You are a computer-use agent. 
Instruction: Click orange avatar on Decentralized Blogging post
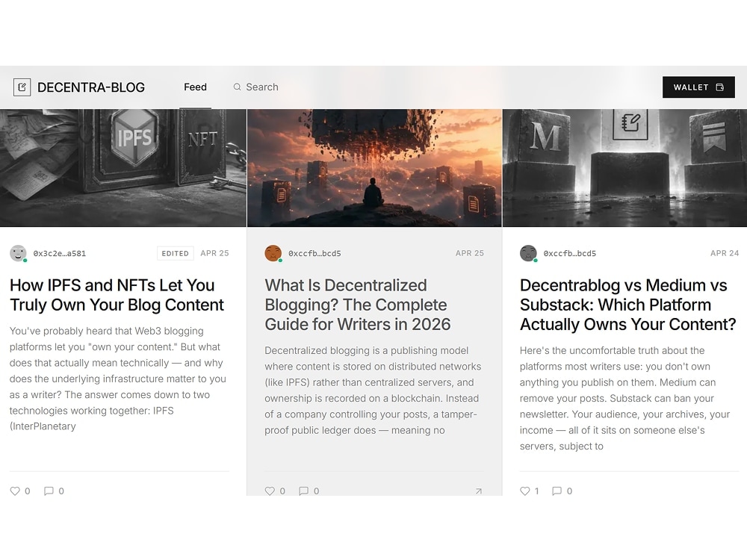pos(273,253)
